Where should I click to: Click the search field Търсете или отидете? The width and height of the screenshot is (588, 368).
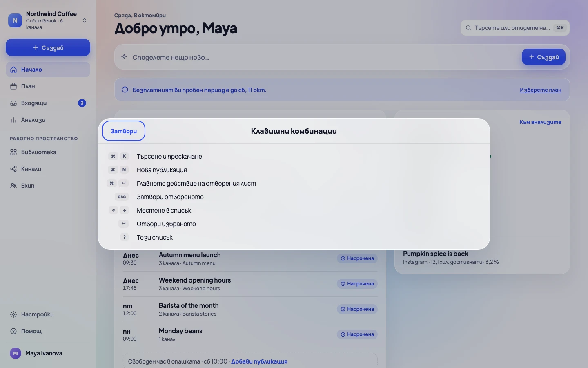click(515, 28)
